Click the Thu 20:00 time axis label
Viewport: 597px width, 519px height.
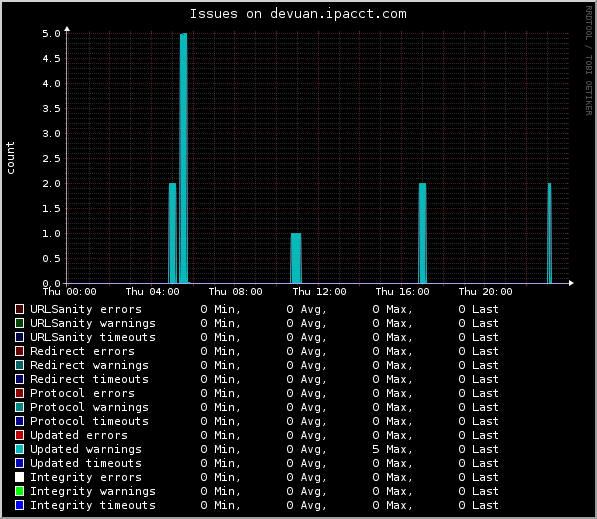[x=485, y=292]
